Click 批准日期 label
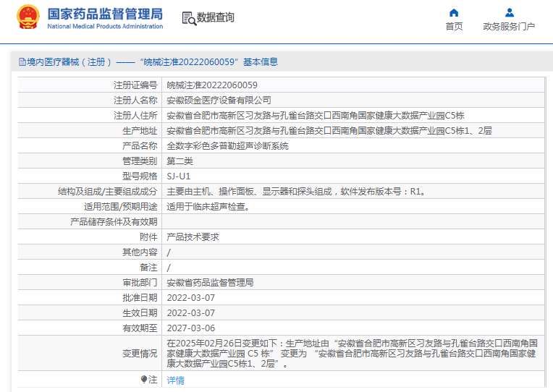The image size is (553, 392). tap(140, 297)
